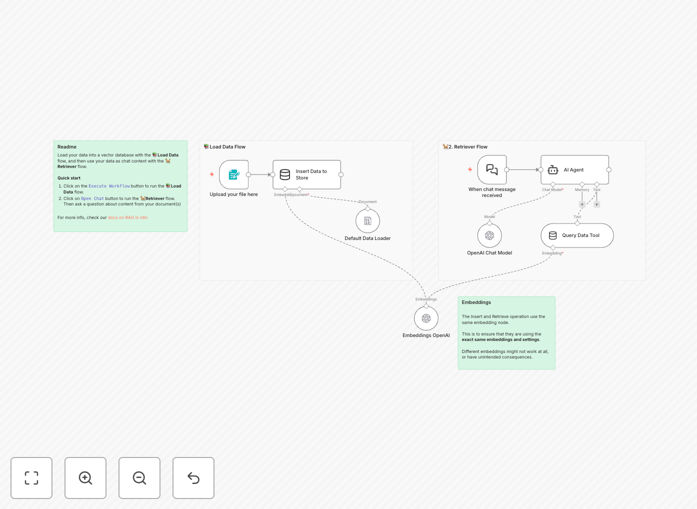Screen dimensions: 697x509
Task: Click the Default Data Loader label
Action: 368,238
